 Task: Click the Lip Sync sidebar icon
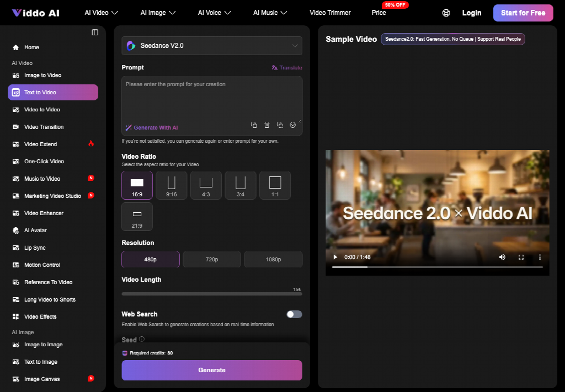pos(16,248)
